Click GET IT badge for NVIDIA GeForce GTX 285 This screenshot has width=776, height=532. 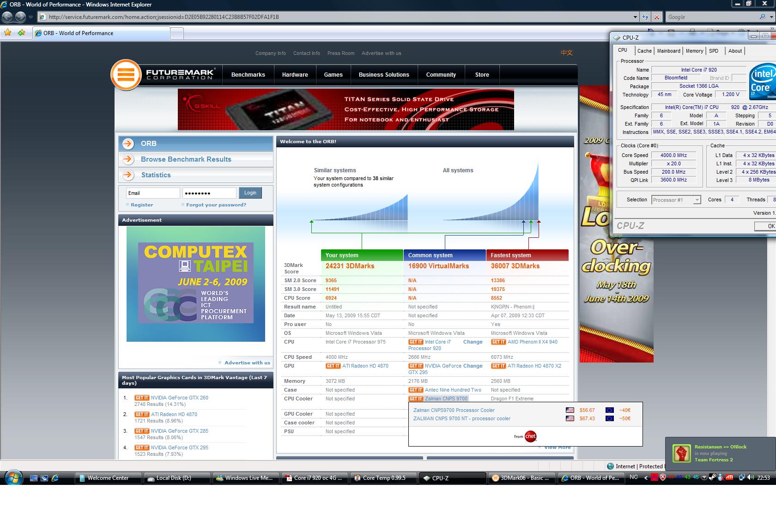point(142,431)
